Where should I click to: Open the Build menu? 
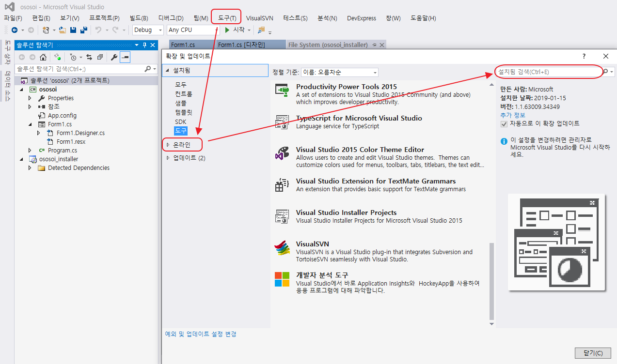[139, 18]
